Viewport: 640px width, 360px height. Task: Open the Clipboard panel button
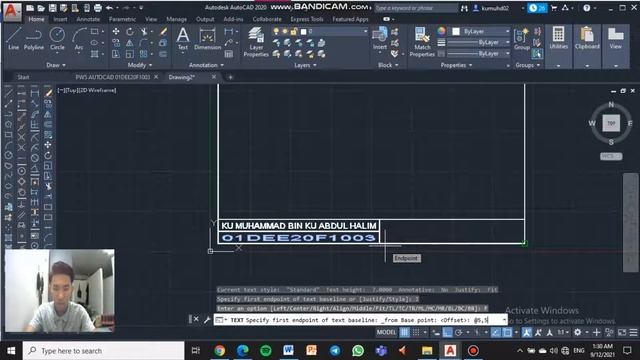click(x=587, y=46)
